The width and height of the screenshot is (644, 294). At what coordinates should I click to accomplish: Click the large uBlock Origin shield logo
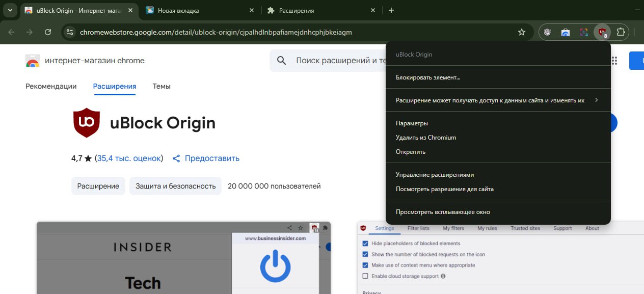pyautogui.click(x=87, y=123)
